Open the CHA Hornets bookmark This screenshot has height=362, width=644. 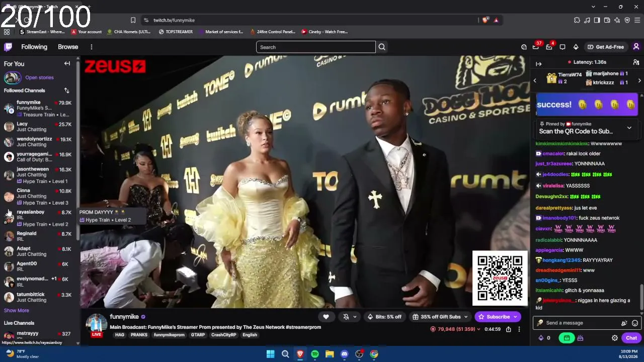tap(129, 32)
